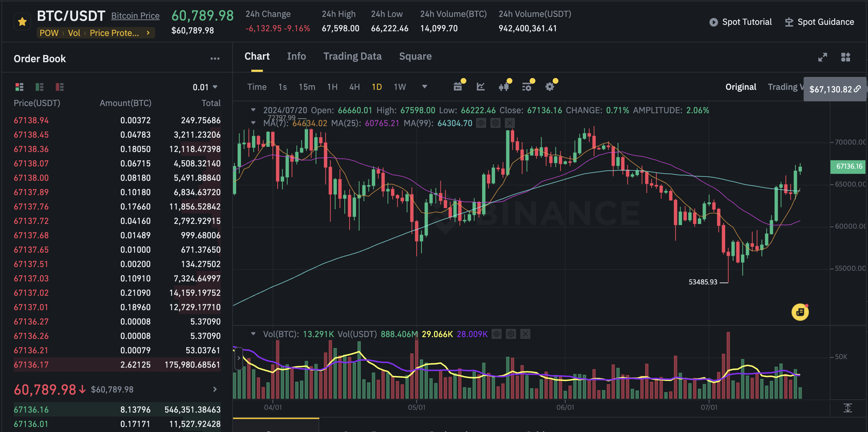Open the yellow floating chat button

pyautogui.click(x=800, y=312)
